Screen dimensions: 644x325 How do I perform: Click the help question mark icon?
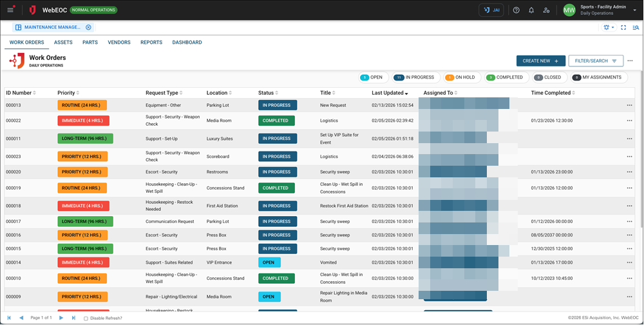(516, 10)
